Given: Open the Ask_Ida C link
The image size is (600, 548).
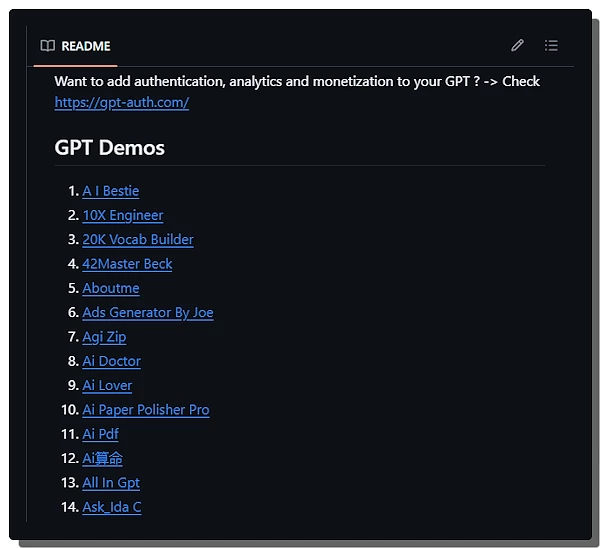Looking at the screenshot, I should (x=112, y=507).
